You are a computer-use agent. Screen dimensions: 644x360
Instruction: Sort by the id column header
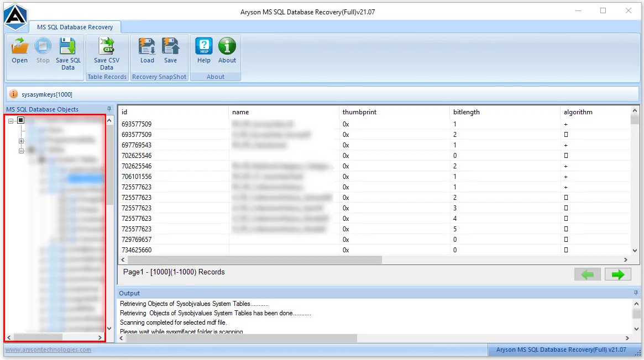[174, 112]
